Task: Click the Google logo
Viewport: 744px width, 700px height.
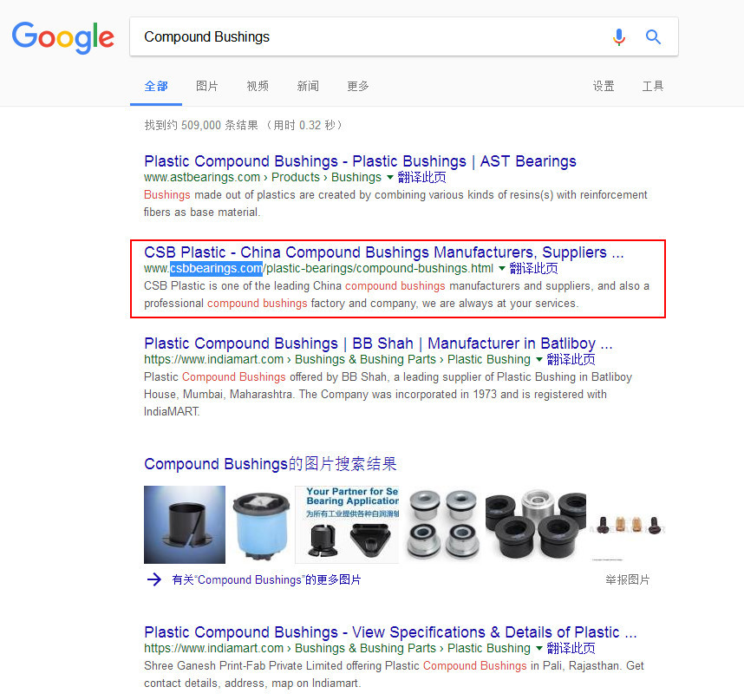Action: click(63, 37)
